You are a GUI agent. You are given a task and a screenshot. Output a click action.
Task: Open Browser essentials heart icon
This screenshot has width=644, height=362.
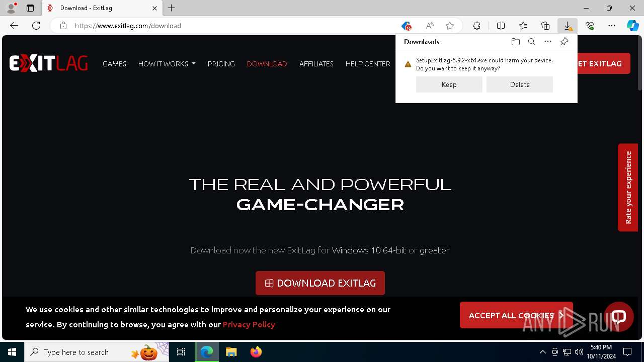pyautogui.click(x=590, y=26)
